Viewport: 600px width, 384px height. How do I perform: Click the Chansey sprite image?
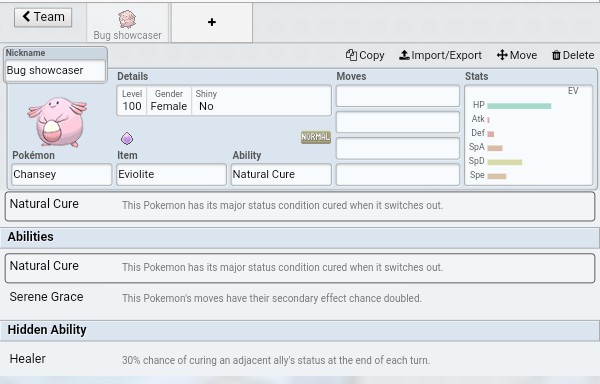click(57, 122)
